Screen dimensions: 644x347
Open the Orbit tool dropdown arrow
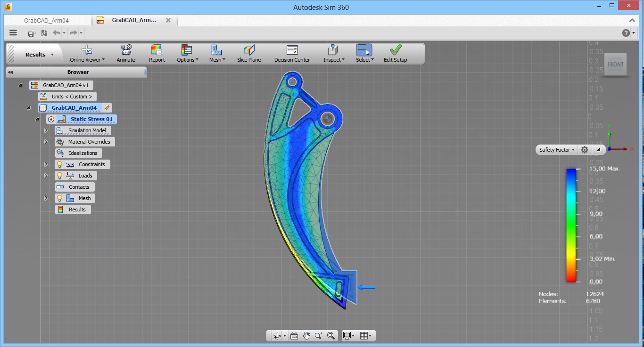click(285, 336)
